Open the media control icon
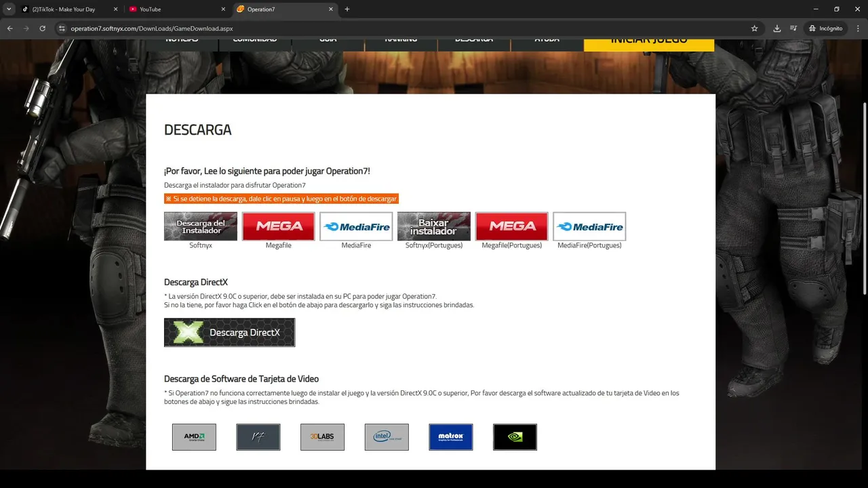 click(x=794, y=28)
